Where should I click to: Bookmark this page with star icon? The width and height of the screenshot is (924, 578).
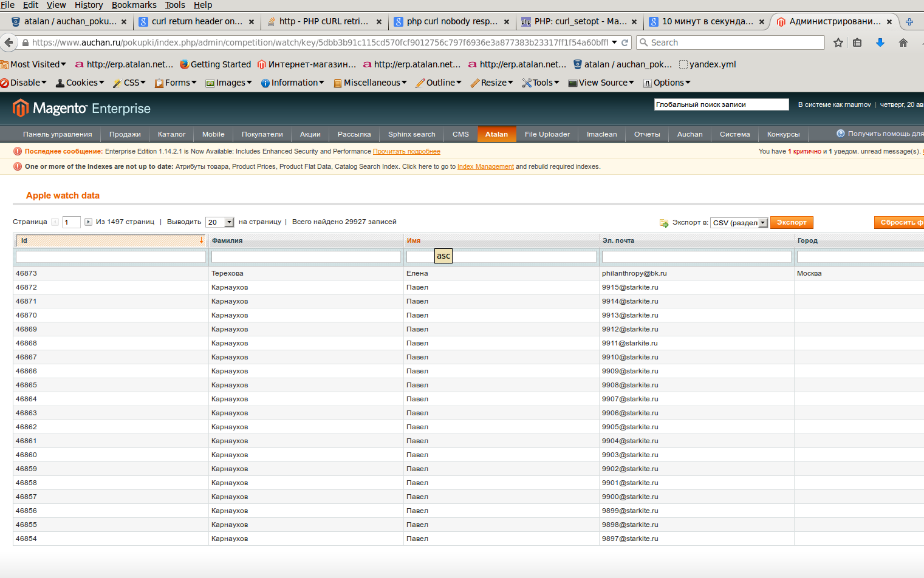point(838,42)
